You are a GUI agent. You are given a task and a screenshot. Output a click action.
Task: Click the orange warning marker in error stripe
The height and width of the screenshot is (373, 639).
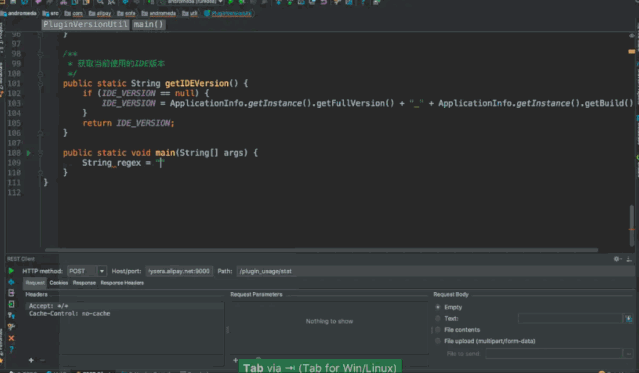632,52
